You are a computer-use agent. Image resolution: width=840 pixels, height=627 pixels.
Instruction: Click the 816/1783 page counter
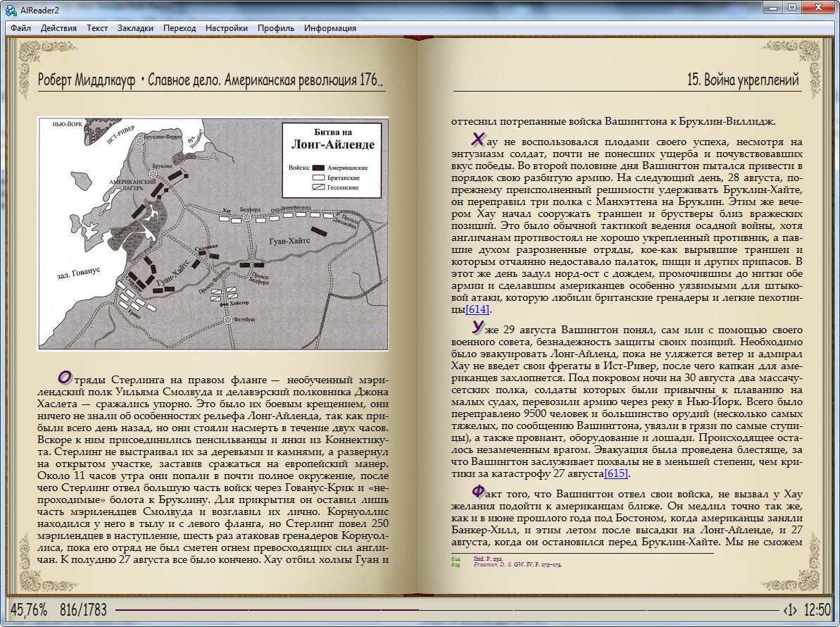tap(83, 609)
